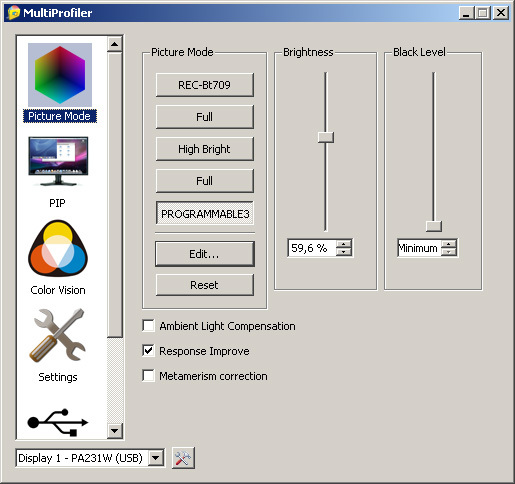Click the Brightness 59,6 % value field
Screen dimensions: 515x484
(312, 248)
